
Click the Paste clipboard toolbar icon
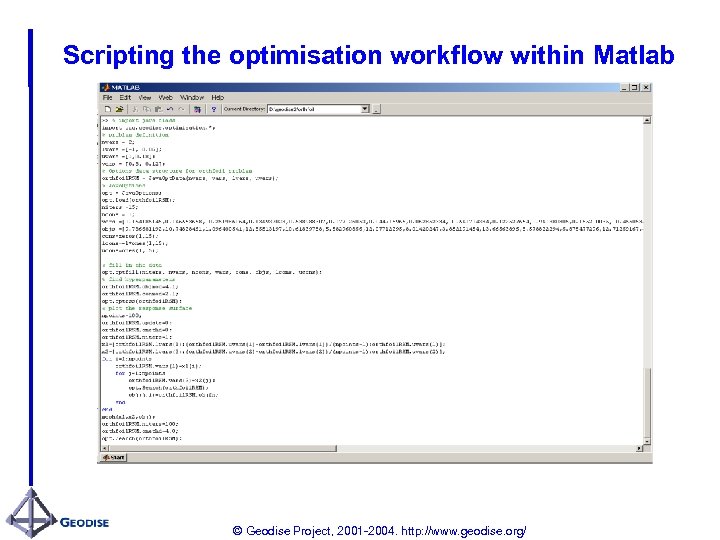click(158, 109)
